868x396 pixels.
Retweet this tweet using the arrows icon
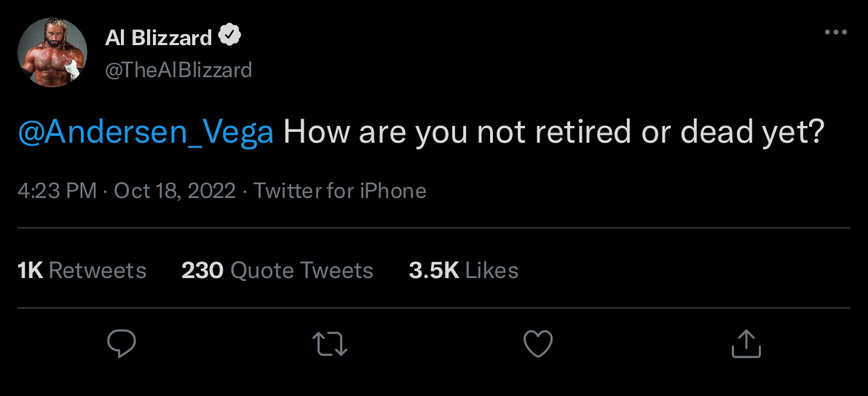[x=330, y=344]
